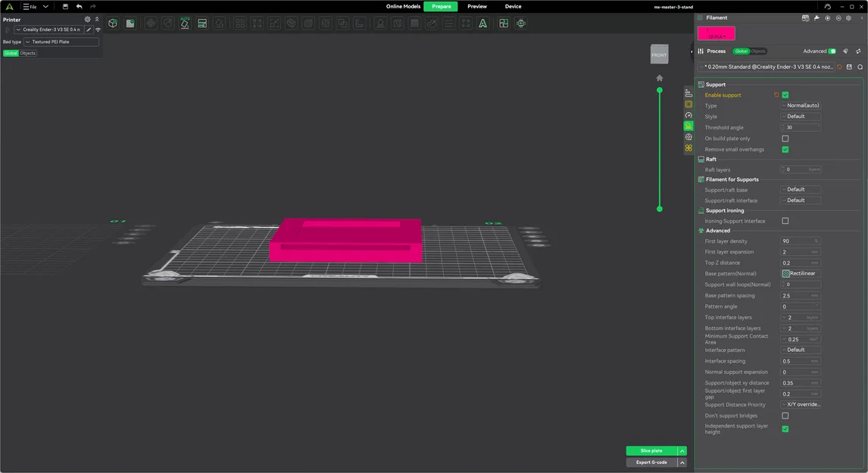
Task: Select Objects tab in left Printer panel
Action: (28, 53)
